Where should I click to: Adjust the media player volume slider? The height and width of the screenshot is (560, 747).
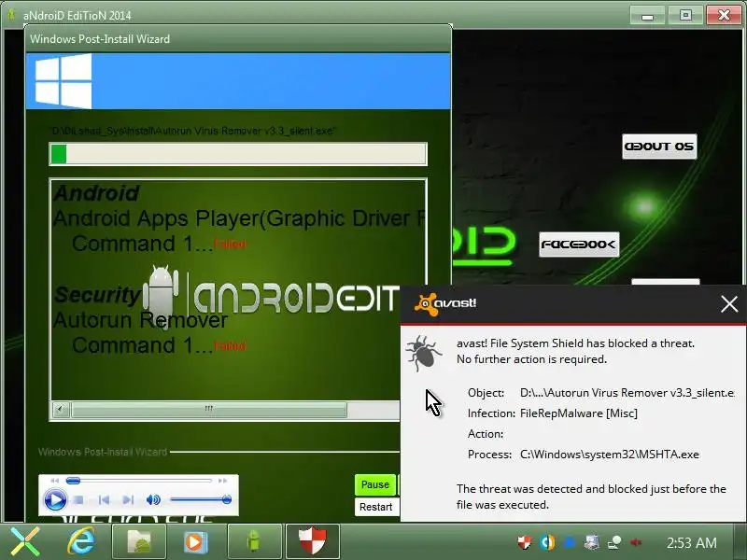point(200,499)
